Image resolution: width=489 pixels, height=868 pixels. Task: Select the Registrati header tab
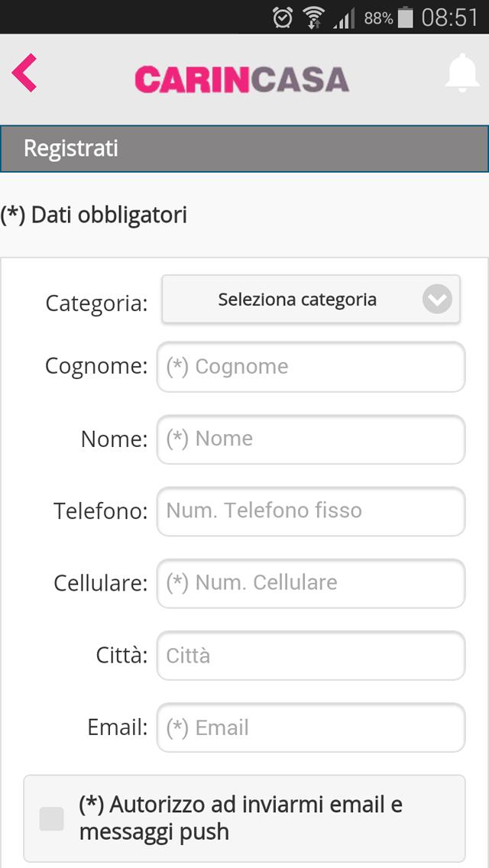(244, 149)
